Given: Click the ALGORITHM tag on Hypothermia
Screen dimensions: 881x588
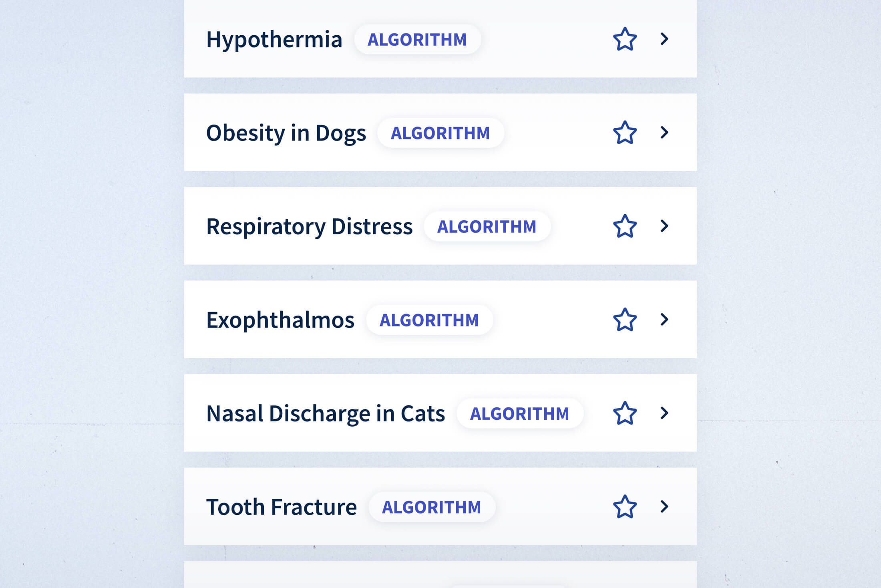Looking at the screenshot, I should point(417,40).
